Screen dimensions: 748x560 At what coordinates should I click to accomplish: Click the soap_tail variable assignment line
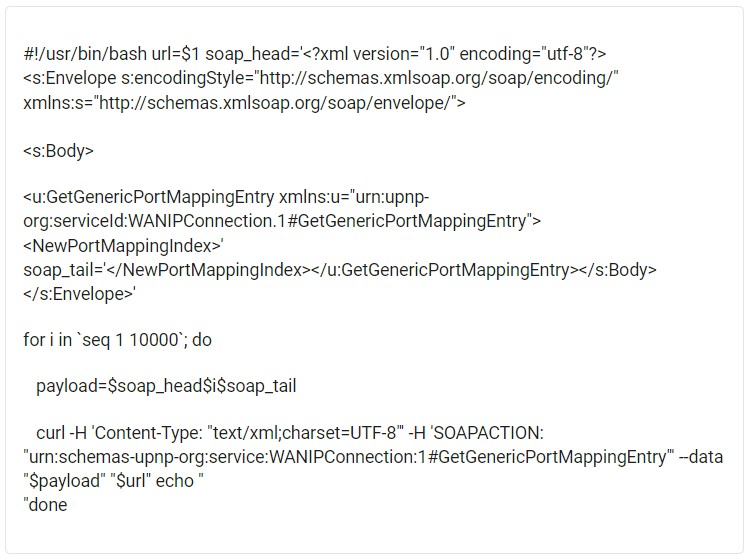[340, 270]
